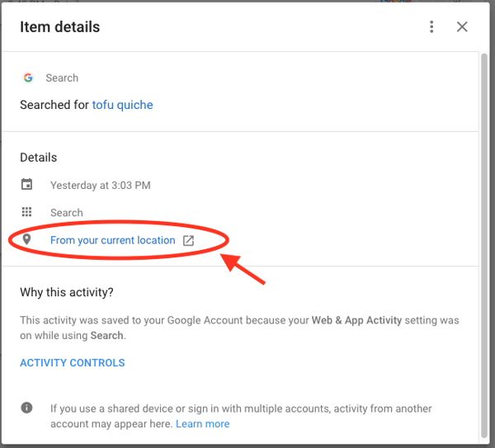Open the three-dot more options menu
495x448 pixels.
click(x=431, y=27)
